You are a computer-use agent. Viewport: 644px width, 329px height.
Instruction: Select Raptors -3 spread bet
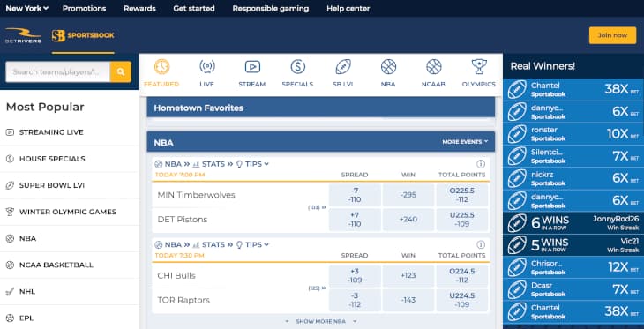(355, 300)
